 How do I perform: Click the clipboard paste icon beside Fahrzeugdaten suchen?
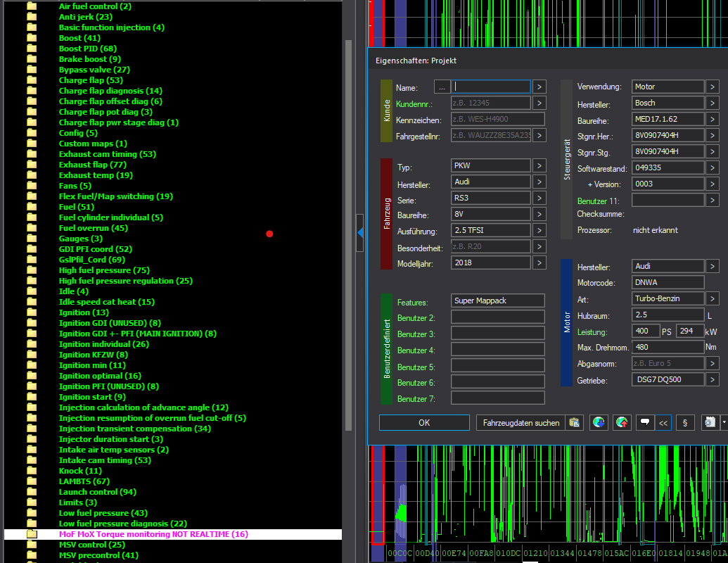tap(575, 423)
